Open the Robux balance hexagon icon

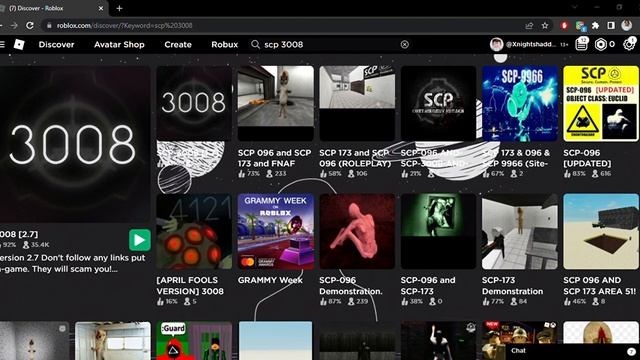click(601, 44)
